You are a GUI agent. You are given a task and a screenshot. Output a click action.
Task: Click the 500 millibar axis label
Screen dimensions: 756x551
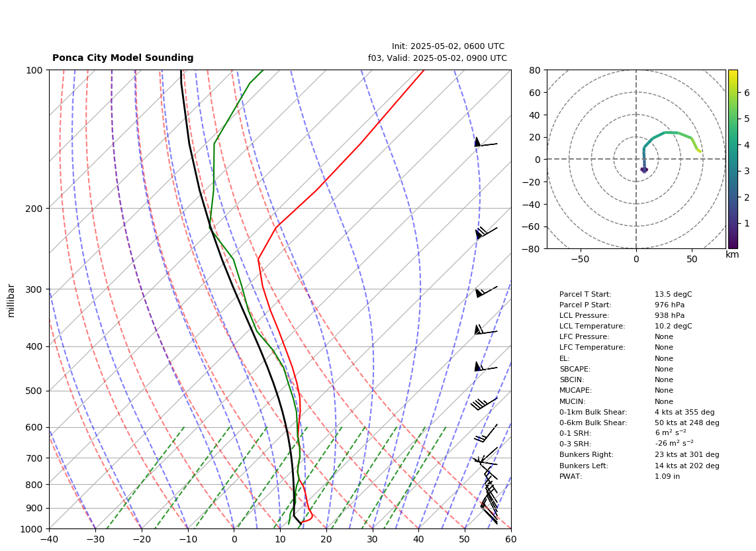[x=34, y=391]
